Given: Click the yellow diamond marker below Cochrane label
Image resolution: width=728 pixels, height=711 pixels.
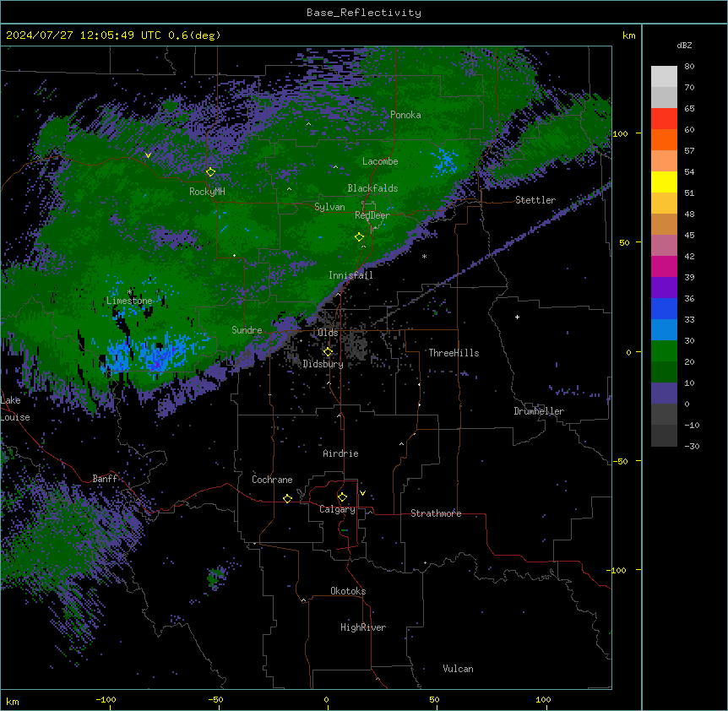Looking at the screenshot, I should pyautogui.click(x=287, y=499).
